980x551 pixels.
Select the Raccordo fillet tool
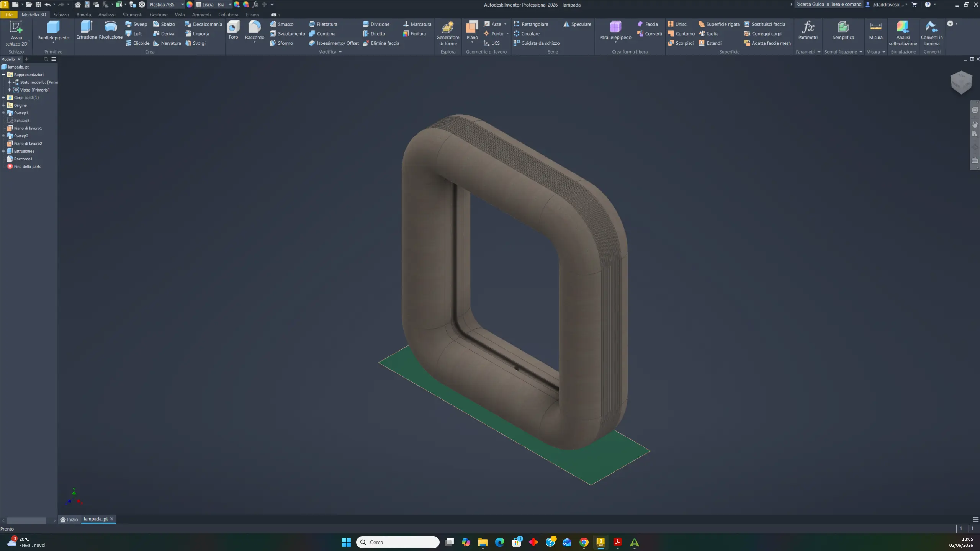point(255,31)
